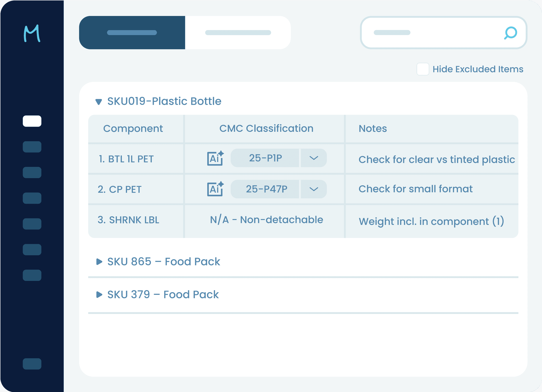Open the dropdown arrow next to 25-P1P
This screenshot has width=542, height=392.
point(314,158)
